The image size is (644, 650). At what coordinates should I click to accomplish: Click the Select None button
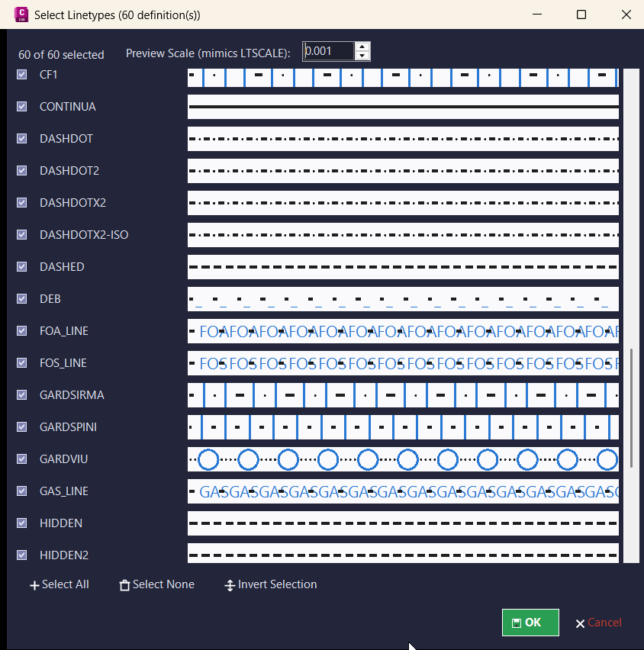156,584
